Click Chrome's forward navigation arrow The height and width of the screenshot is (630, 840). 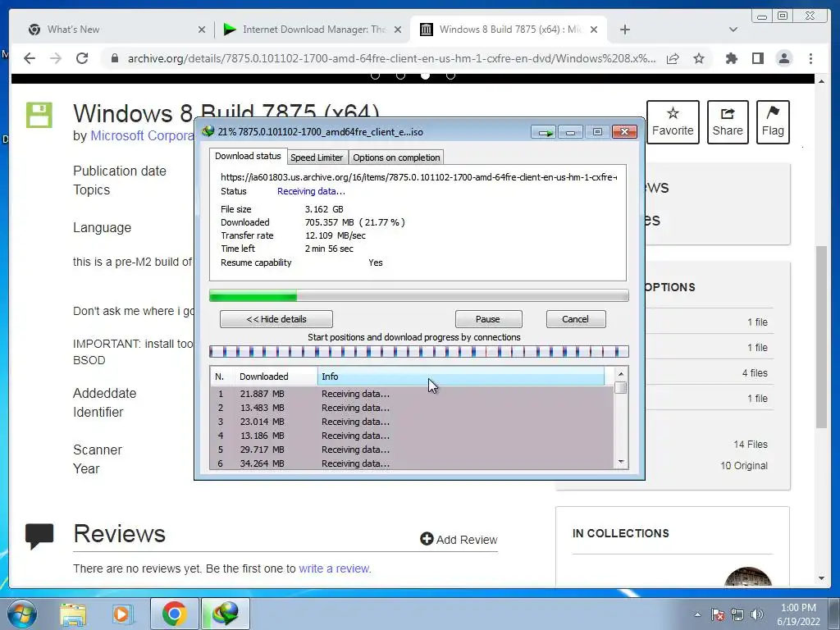click(56, 58)
